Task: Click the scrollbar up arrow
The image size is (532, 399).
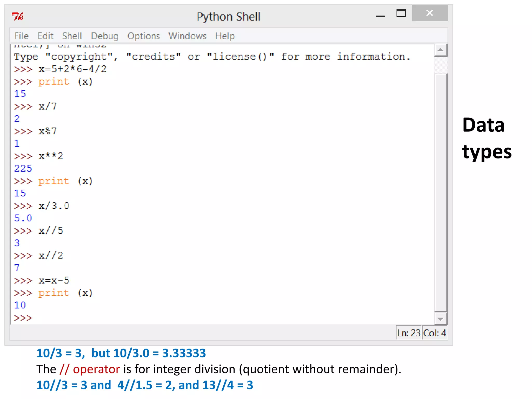Action: [x=440, y=50]
